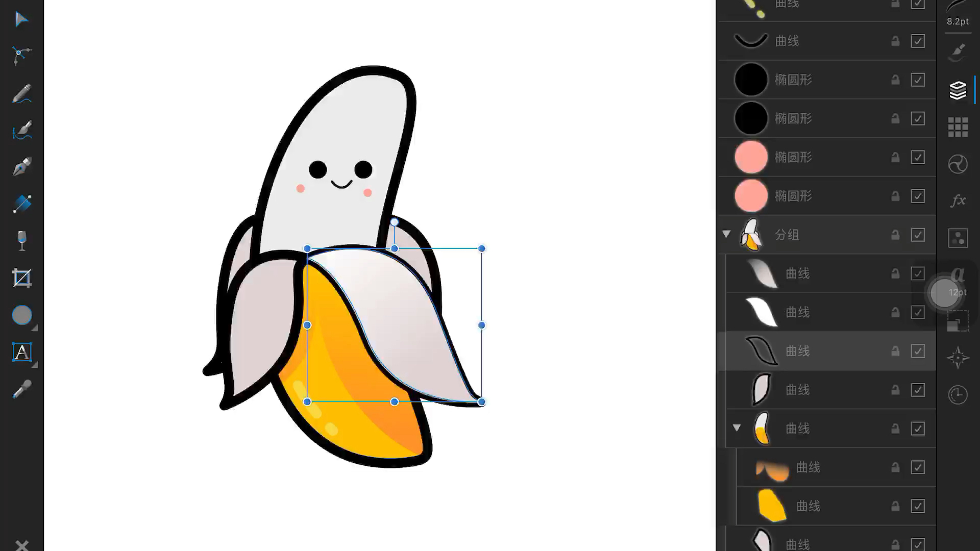980x551 pixels.
Task: Select the Pencil tool
Action: pyautogui.click(x=21, y=93)
